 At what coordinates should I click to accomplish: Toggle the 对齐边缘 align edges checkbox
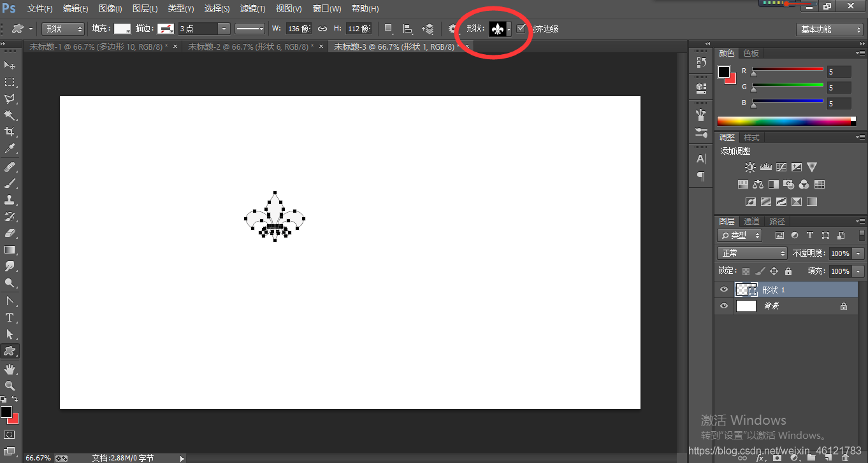[521, 29]
